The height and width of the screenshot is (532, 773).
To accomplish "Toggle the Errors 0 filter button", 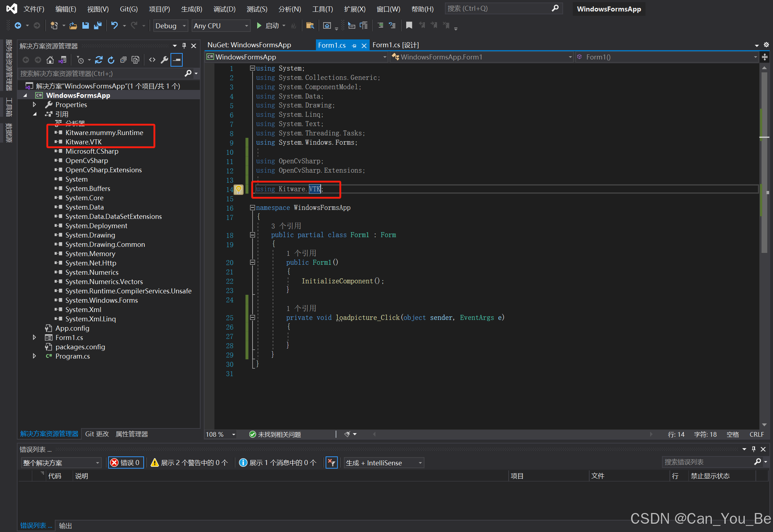I will [x=126, y=462].
